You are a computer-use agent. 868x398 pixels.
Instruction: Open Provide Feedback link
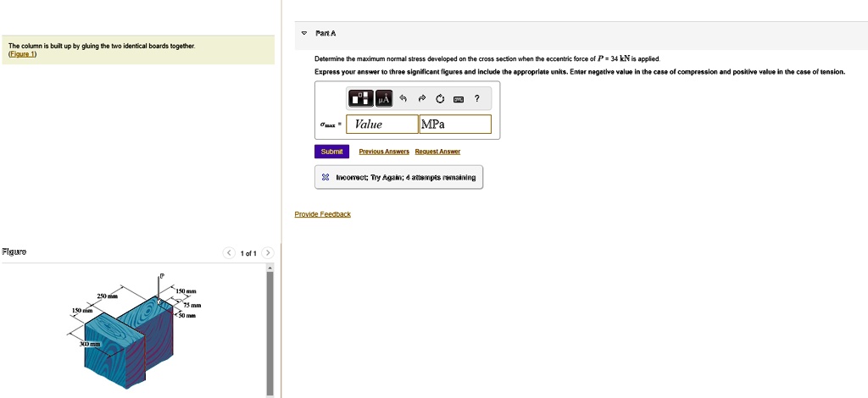click(x=323, y=214)
